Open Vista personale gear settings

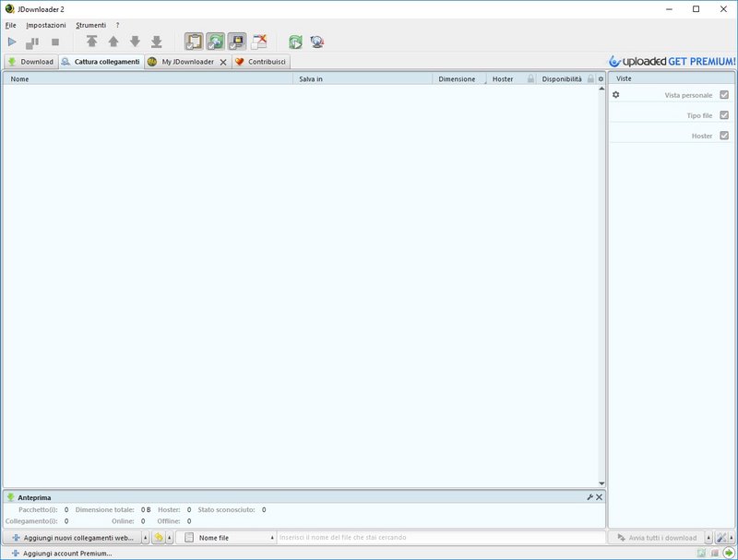(615, 95)
